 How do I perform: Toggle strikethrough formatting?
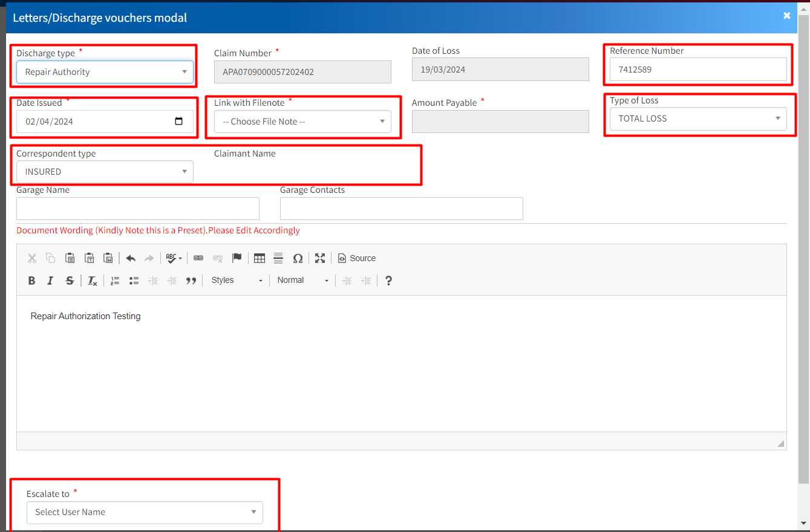tap(70, 281)
